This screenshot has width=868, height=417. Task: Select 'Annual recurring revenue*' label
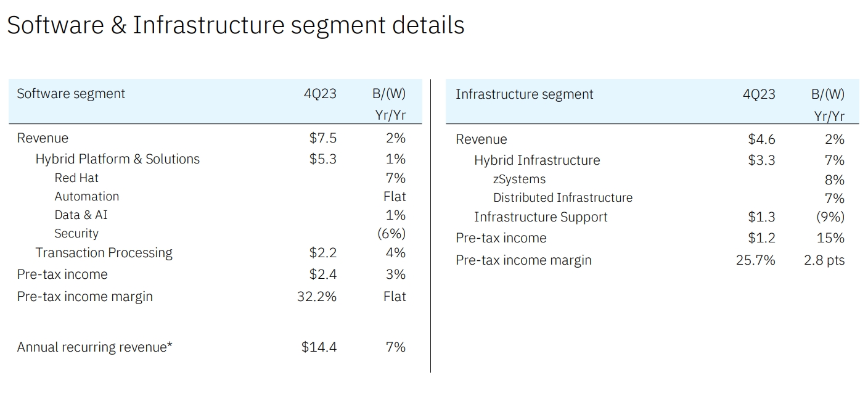pos(95,347)
